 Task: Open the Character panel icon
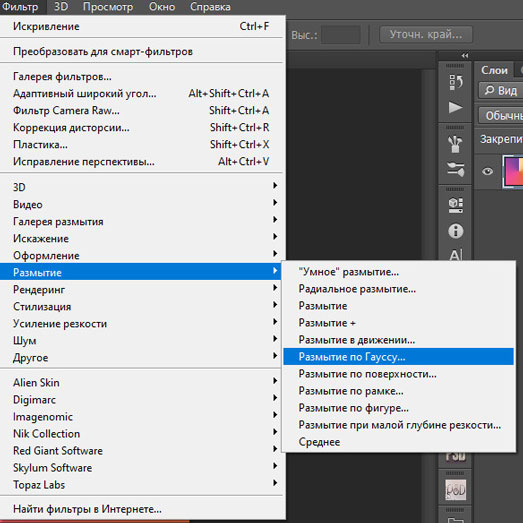click(x=456, y=255)
